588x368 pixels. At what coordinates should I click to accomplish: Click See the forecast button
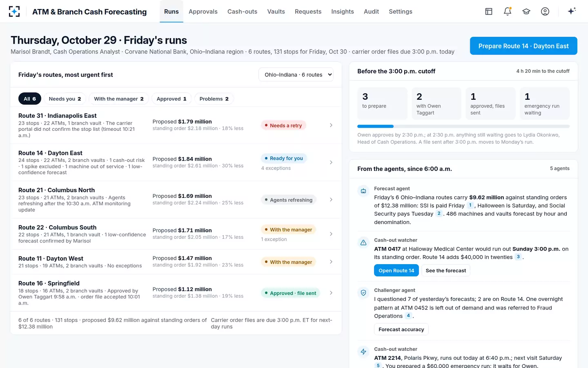446,271
